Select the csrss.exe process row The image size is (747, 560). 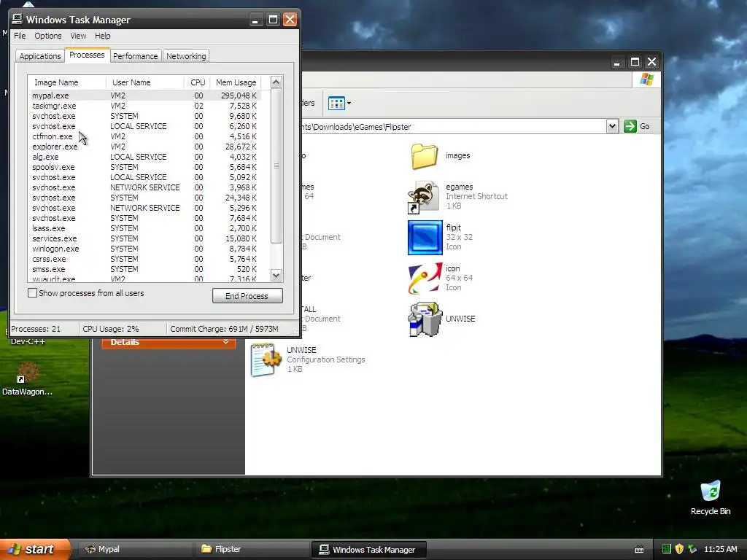[x=145, y=259]
